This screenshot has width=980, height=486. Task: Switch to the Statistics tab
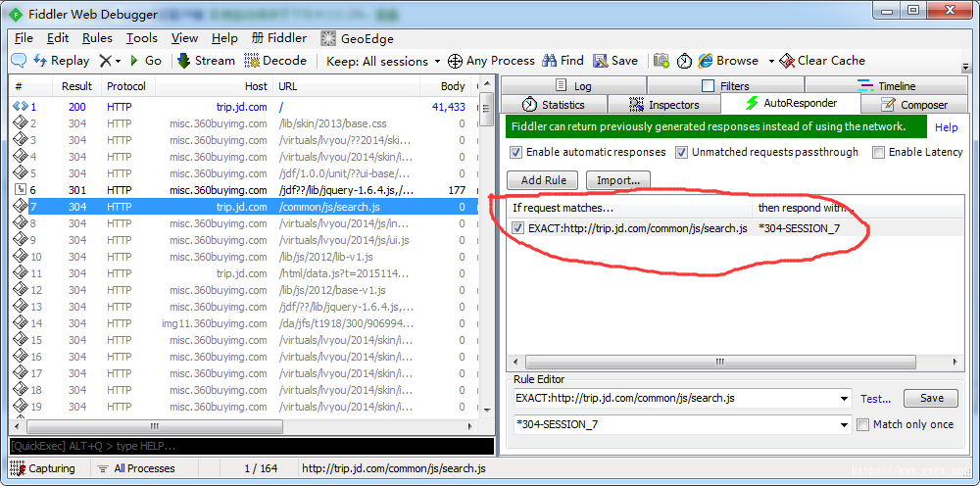coord(554,104)
